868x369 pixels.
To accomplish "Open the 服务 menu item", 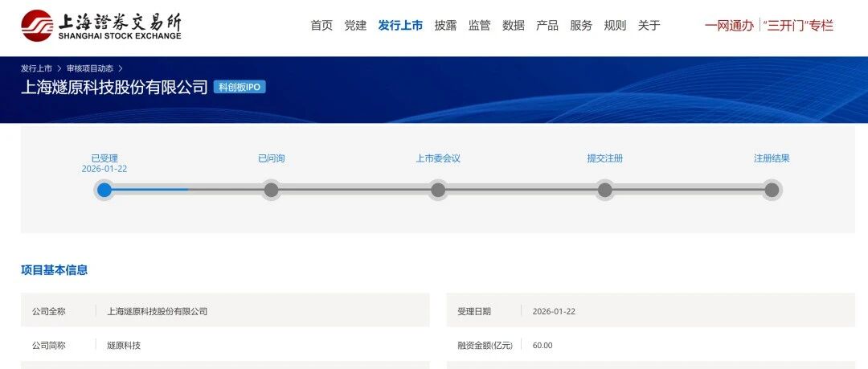I will (x=581, y=26).
